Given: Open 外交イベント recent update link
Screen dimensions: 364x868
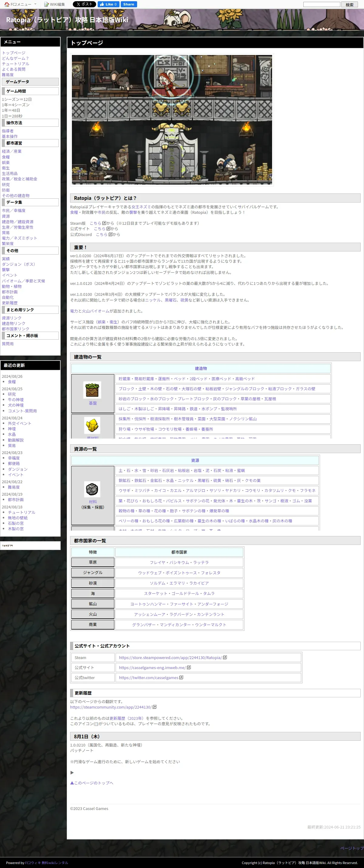Looking at the screenshot, I should 19,423.
